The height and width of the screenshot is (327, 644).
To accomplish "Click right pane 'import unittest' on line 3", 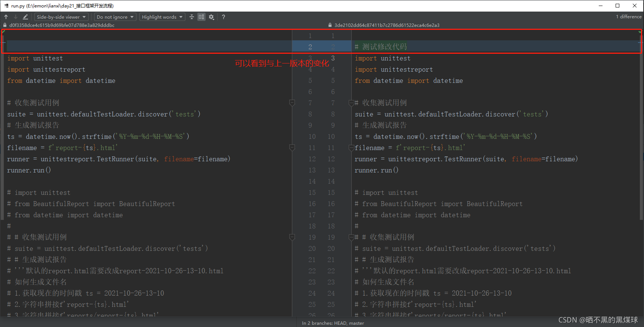I will pos(383,58).
